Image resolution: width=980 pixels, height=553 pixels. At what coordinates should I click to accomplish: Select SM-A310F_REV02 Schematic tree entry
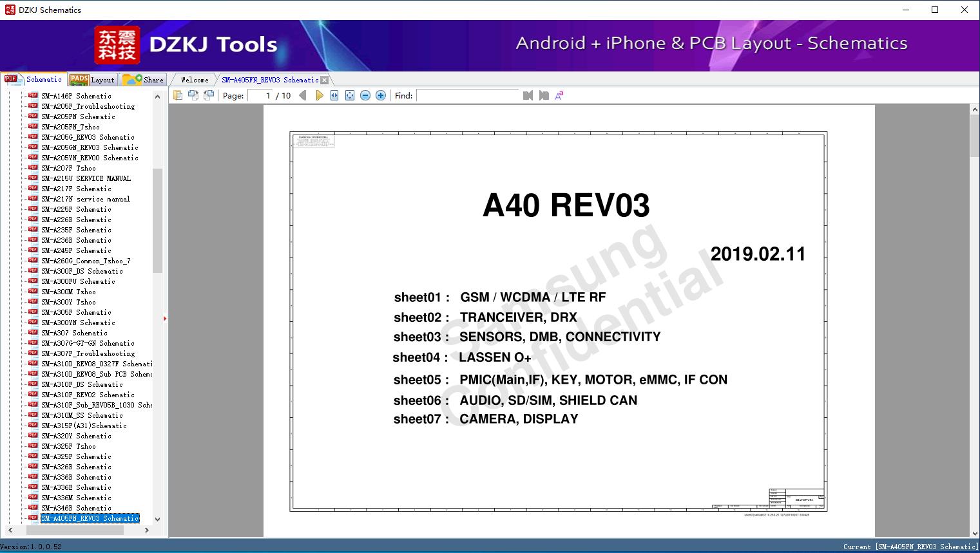tap(88, 395)
